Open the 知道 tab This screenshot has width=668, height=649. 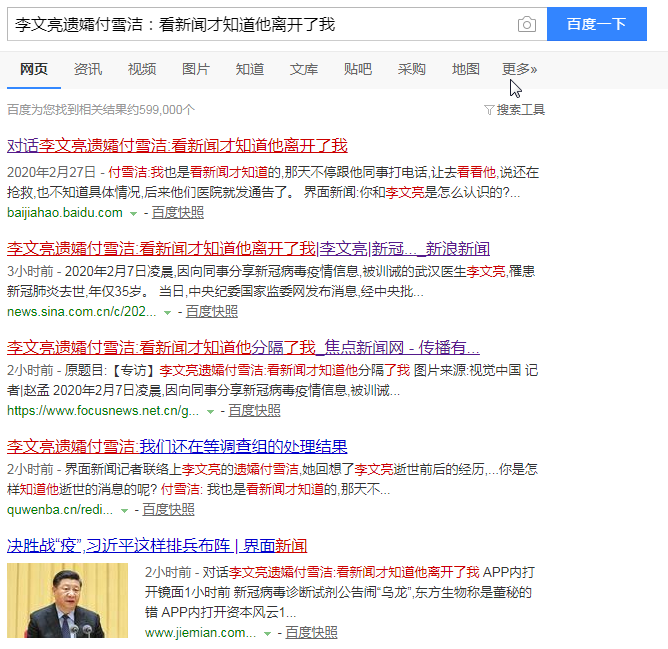click(x=250, y=69)
